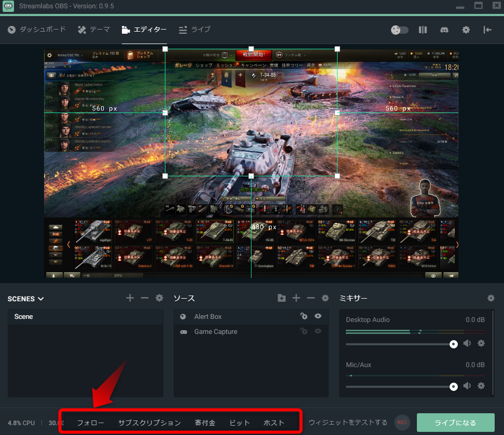Screen dimensions: 504x435
Task: Click the mixer panel scrollbar
Action: point(493,353)
